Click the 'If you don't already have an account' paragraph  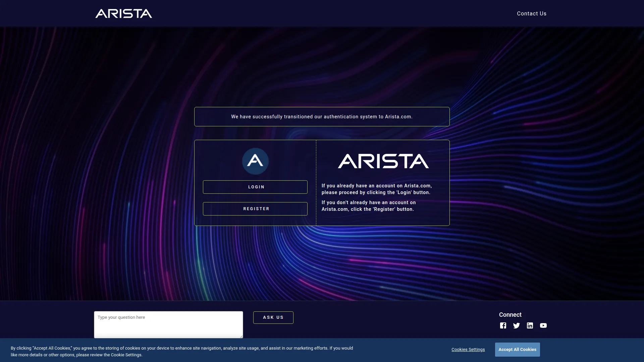click(369, 206)
